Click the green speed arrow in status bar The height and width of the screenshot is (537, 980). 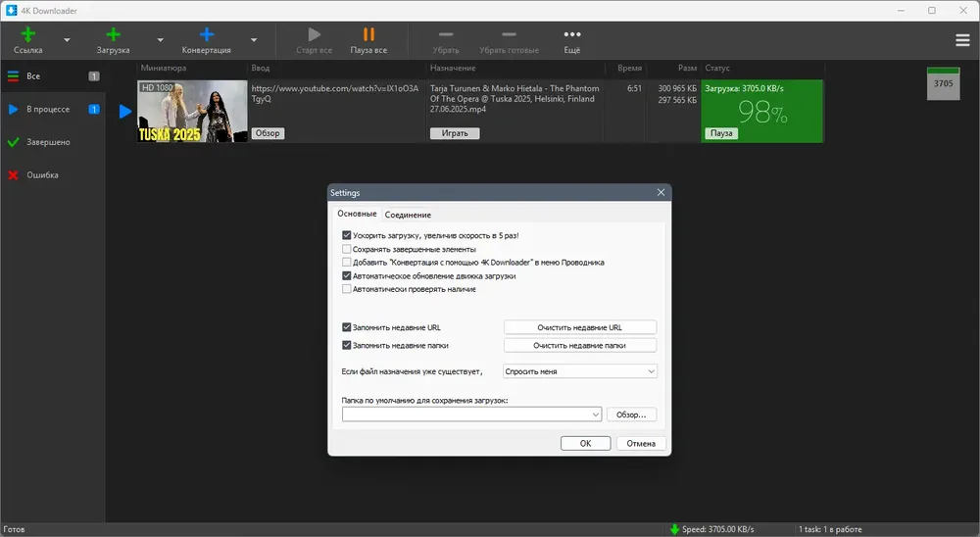pyautogui.click(x=674, y=529)
